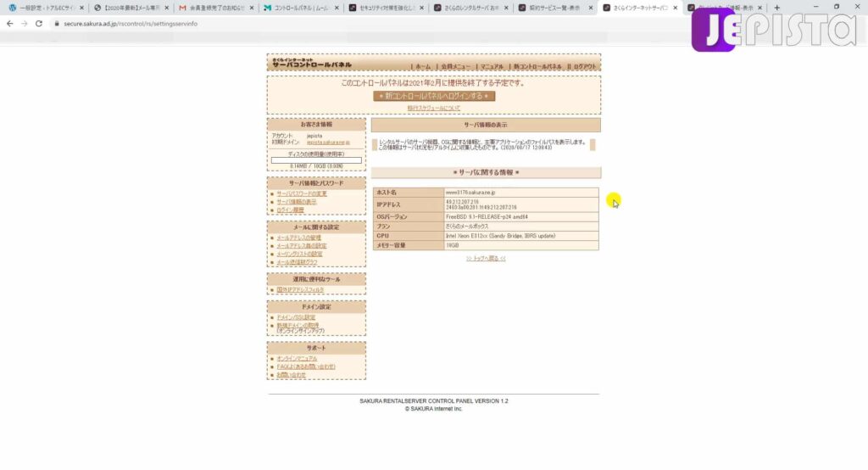The height and width of the screenshot is (470, 868).
Task: Close the 【2020年最新】メール tab
Action: click(167, 8)
